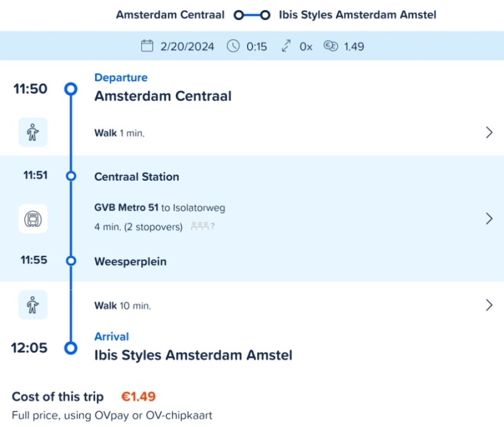Image resolution: width=504 pixels, height=427 pixels.
Task: Click the 12:05 arrival timeline marker
Action: (x=71, y=348)
